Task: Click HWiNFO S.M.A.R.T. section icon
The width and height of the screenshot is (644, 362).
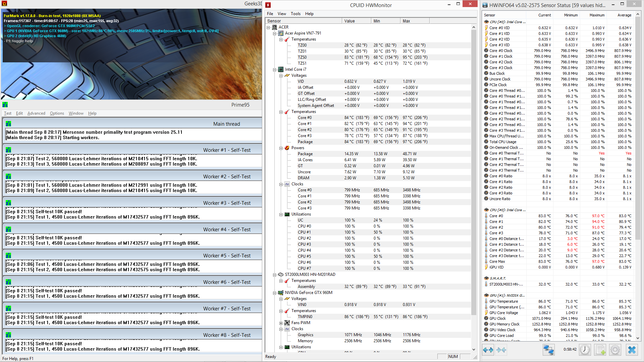Action: 486,278
